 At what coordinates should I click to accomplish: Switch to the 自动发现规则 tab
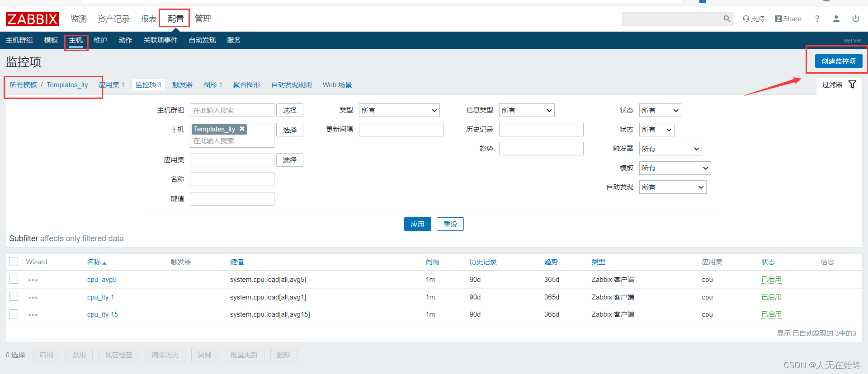292,85
